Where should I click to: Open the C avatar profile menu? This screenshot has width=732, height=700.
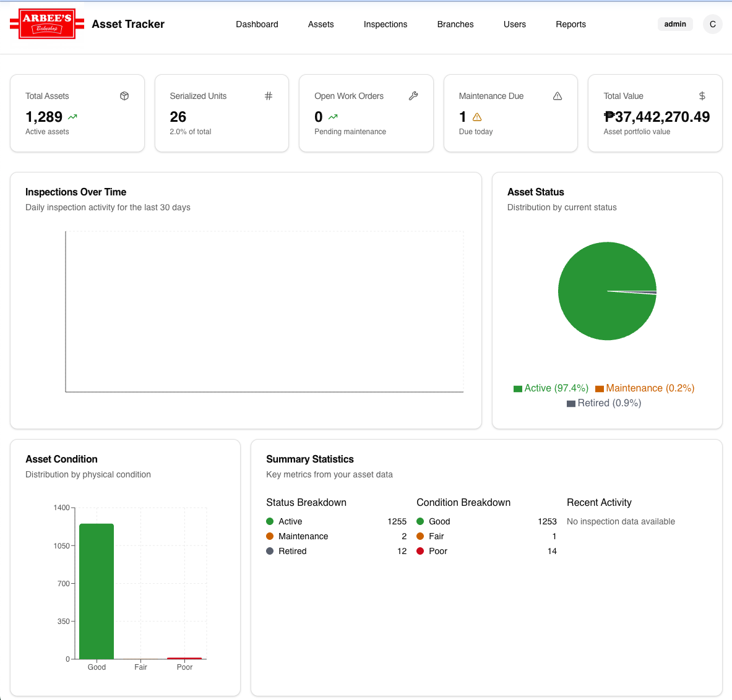(x=712, y=24)
